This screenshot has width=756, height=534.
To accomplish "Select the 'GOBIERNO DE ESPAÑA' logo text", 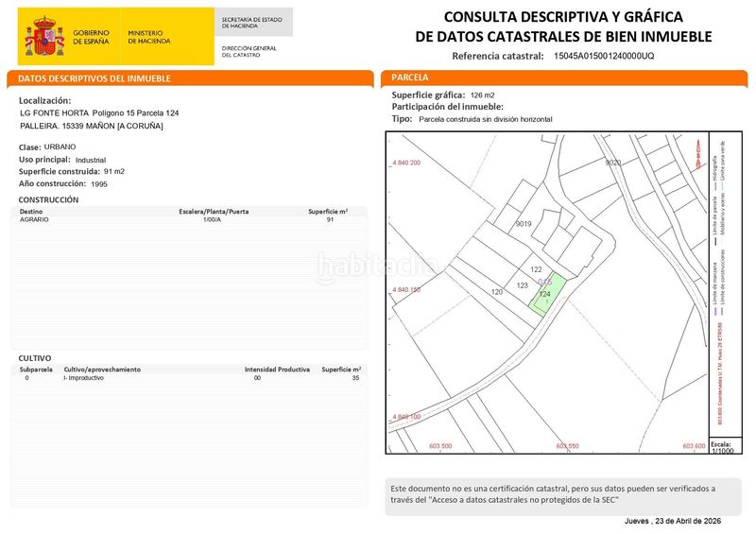I will click(91, 37).
